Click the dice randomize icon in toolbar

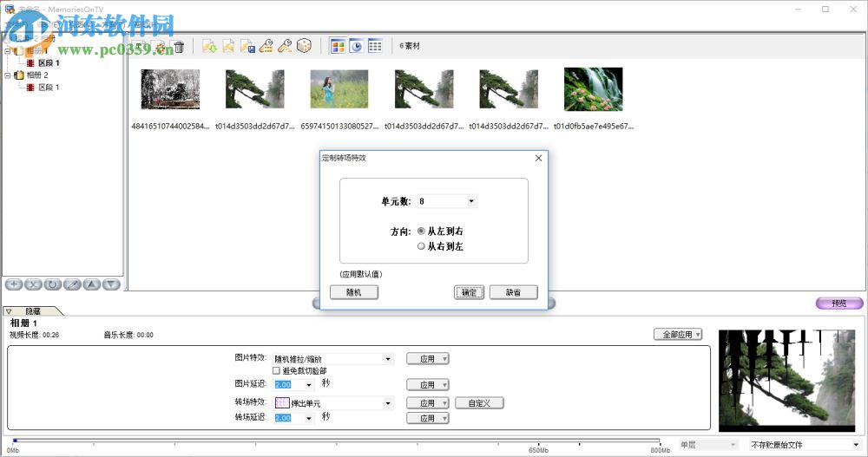pos(304,46)
